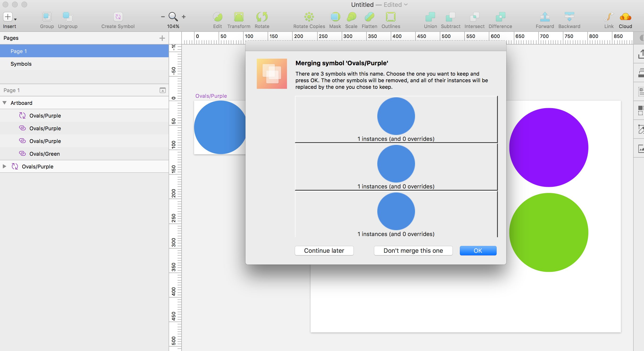
Task: Expand the bottom Ovals/Purple symbol entry
Action: [4, 166]
